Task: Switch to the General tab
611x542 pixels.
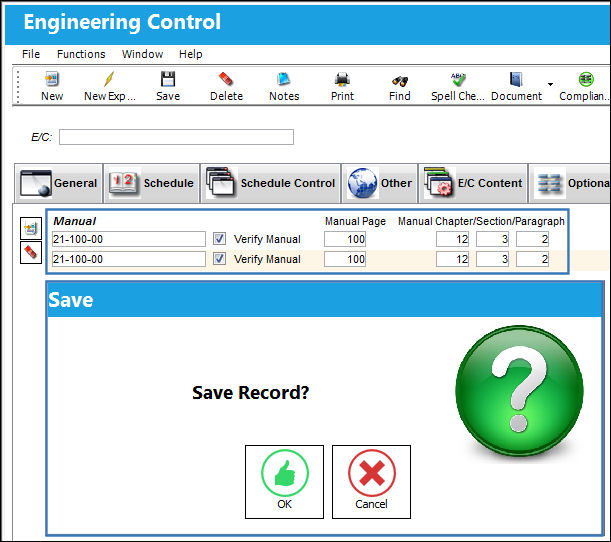Action: click(x=58, y=183)
